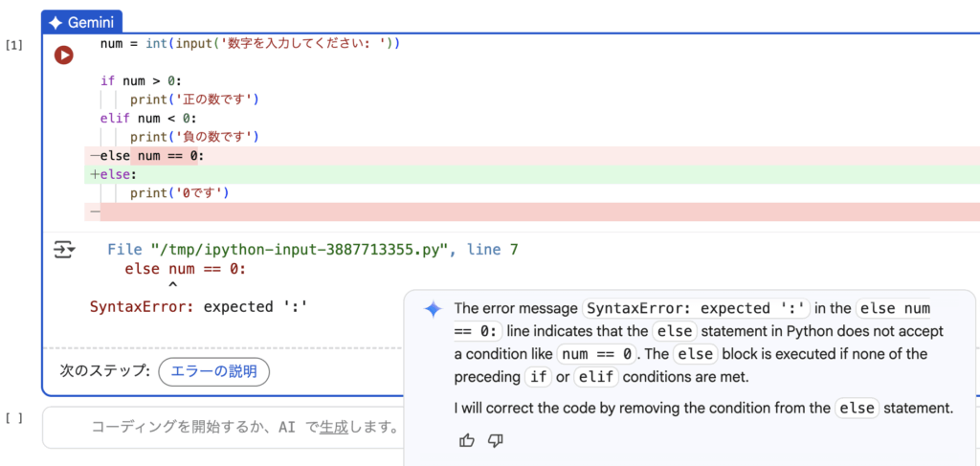Click the thumbs down feedback icon
The image size is (980, 466).
click(x=496, y=440)
